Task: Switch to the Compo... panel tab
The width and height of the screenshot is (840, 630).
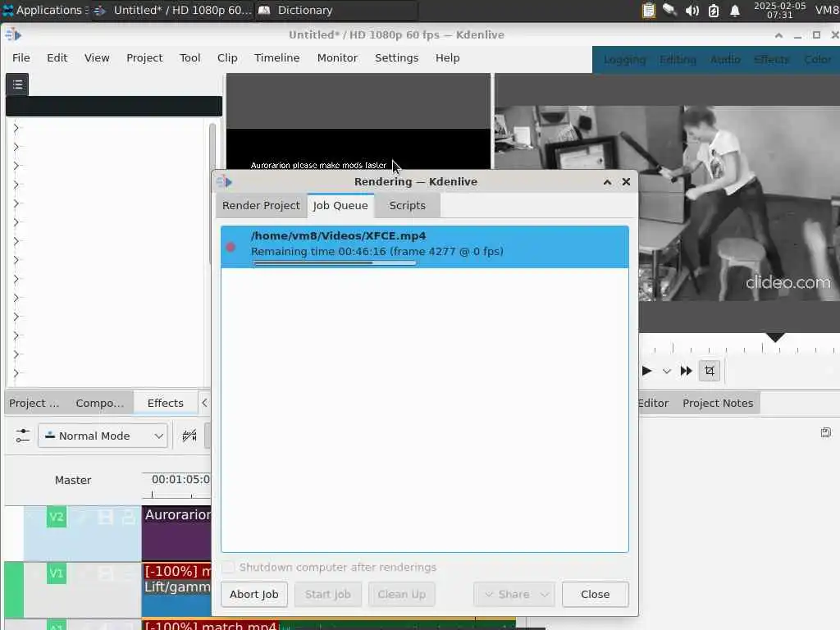Action: point(99,403)
